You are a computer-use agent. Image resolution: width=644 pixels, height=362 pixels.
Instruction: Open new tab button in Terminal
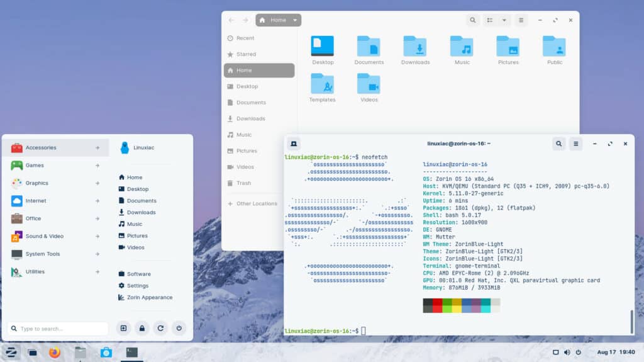(x=294, y=144)
